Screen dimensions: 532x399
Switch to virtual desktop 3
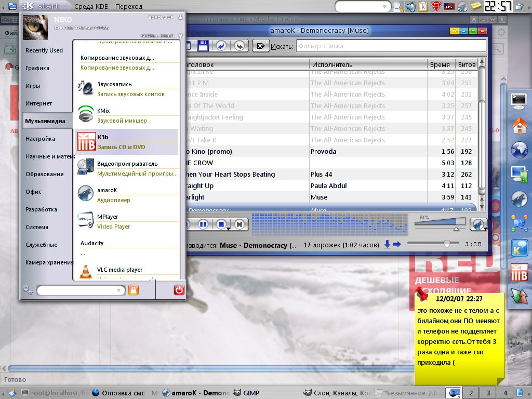pos(488,393)
